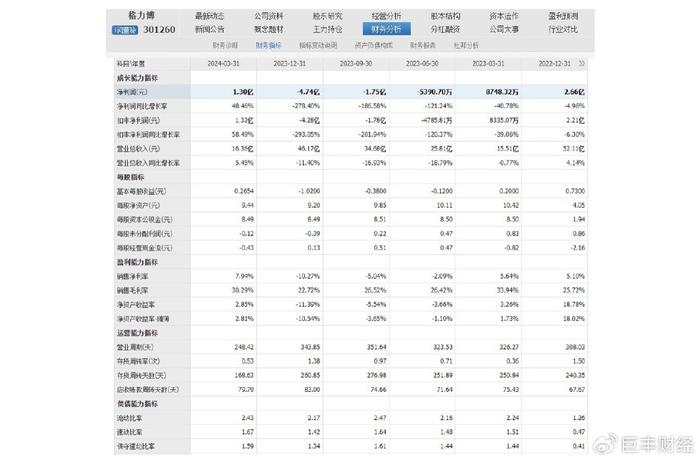The height and width of the screenshot is (461, 700).
Task: Click earnings per share value 0.2654
Action: click(244, 191)
